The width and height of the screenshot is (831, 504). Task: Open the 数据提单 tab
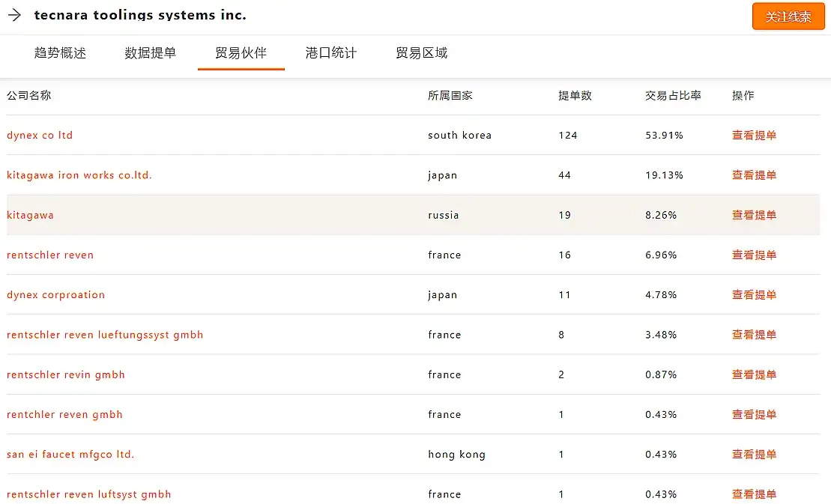(151, 53)
